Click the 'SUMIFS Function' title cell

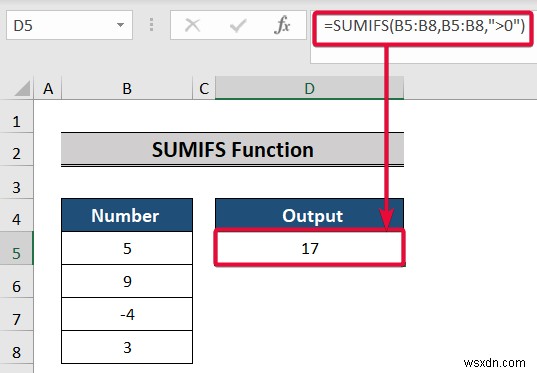pyautogui.click(x=233, y=150)
